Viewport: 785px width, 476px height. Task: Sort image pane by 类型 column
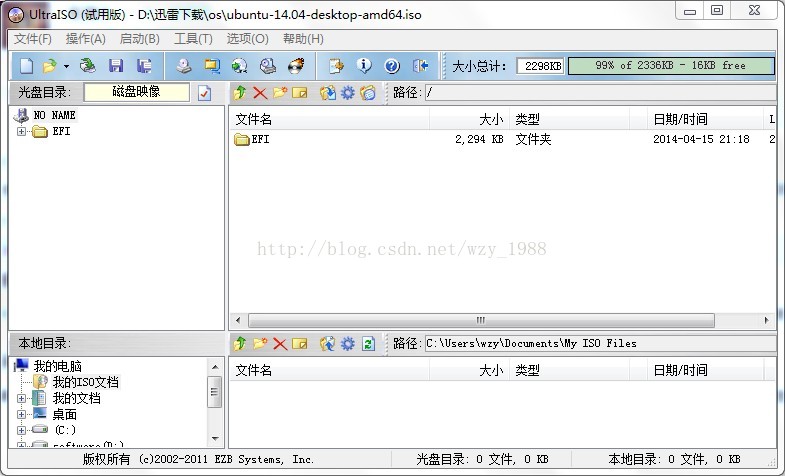point(570,119)
